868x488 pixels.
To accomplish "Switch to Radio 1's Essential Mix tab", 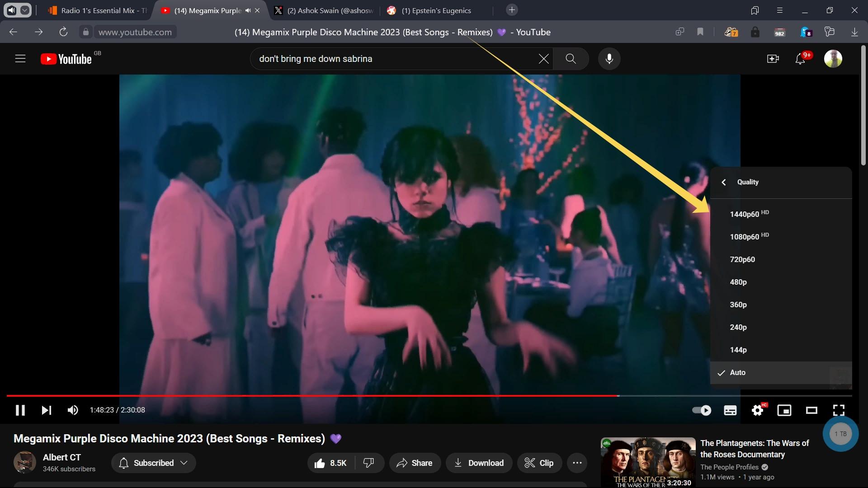I will pos(97,10).
